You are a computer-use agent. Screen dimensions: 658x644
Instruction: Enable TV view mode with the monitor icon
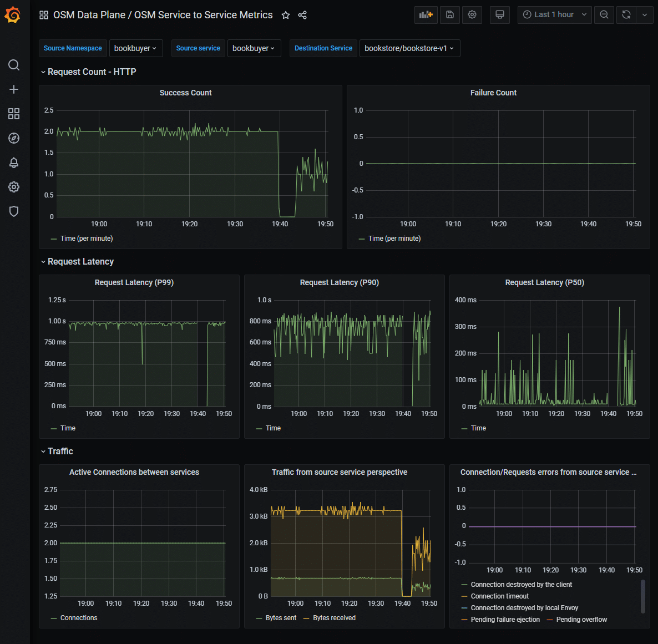499,14
